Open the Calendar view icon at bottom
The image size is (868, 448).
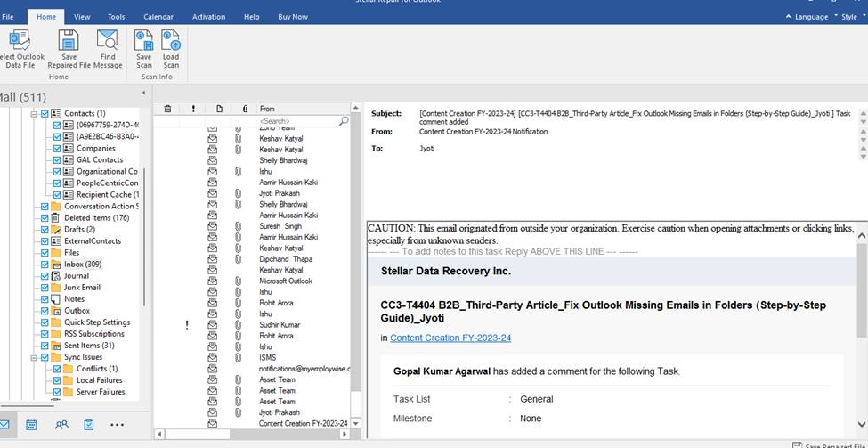(31, 425)
